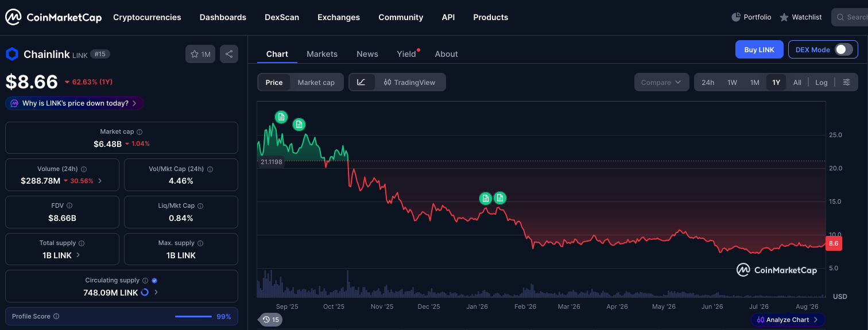Click info icon next to Vol/Mkt Cap (24h)
This screenshot has width=868, height=330.
[x=210, y=169]
